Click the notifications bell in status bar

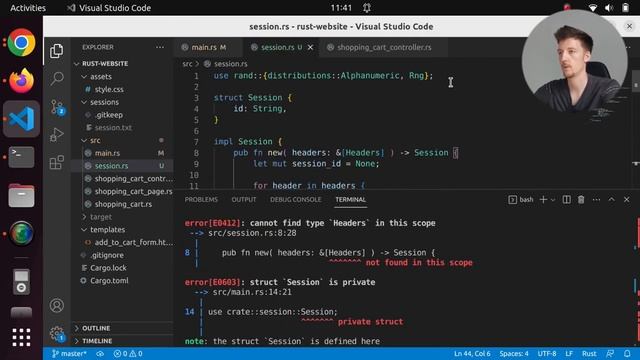(x=627, y=353)
